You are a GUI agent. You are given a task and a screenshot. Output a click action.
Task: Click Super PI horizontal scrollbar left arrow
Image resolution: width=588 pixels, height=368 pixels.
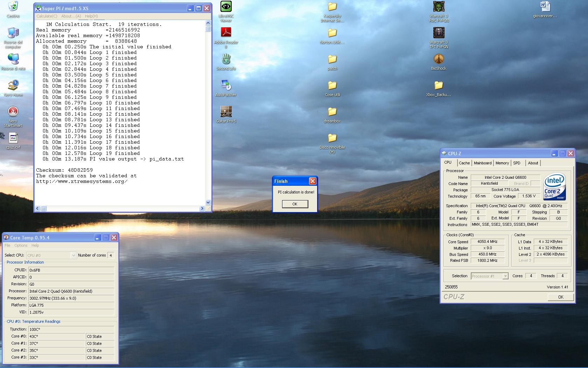tap(38, 209)
